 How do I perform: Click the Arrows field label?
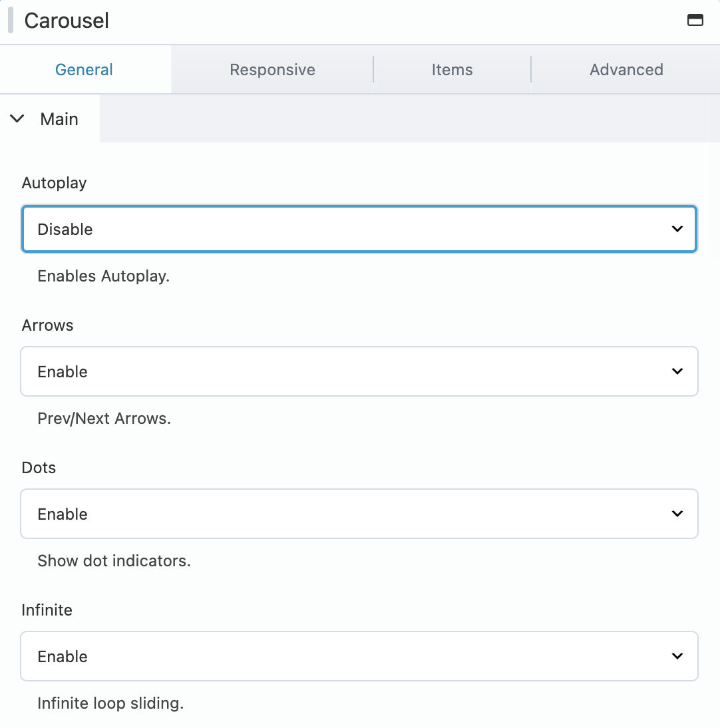(47, 325)
